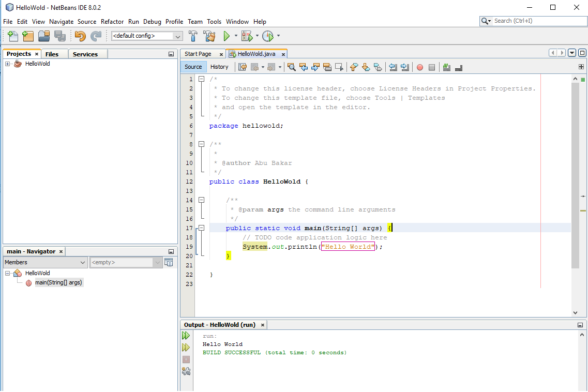
Task: Toggle Highlight Search icon
Action: point(327,67)
